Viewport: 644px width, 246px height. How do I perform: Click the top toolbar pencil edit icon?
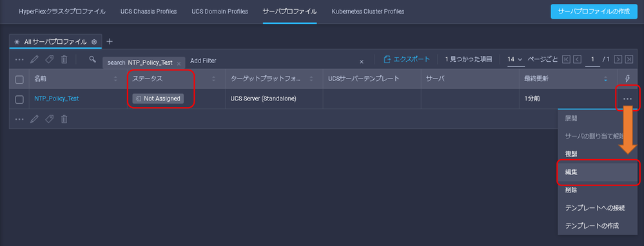click(x=35, y=59)
